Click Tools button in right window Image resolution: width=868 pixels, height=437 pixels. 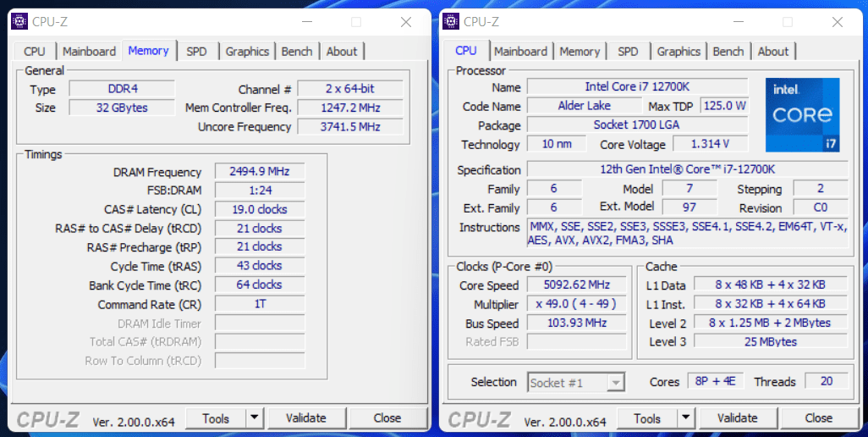[647, 418]
